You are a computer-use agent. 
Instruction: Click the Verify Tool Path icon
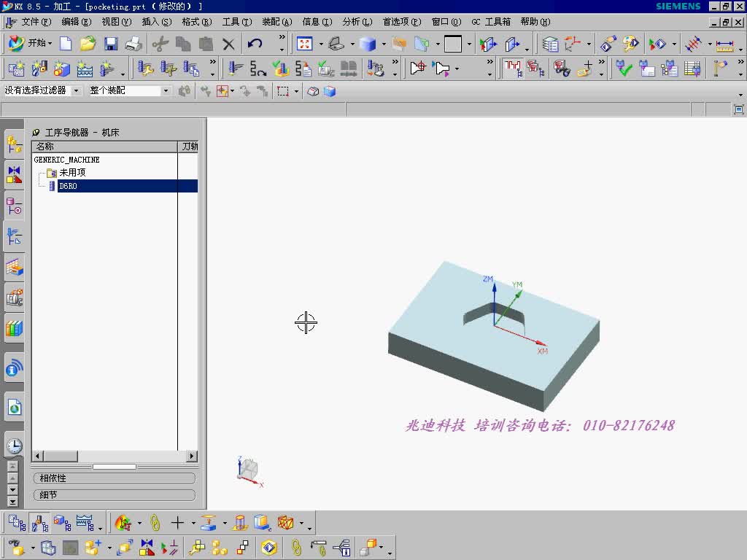pyautogui.click(x=281, y=69)
